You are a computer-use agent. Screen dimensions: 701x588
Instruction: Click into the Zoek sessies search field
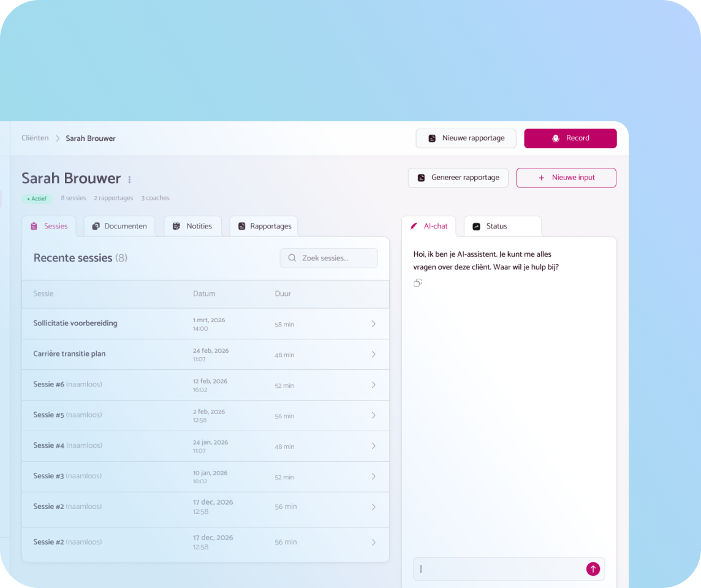[x=336, y=258]
